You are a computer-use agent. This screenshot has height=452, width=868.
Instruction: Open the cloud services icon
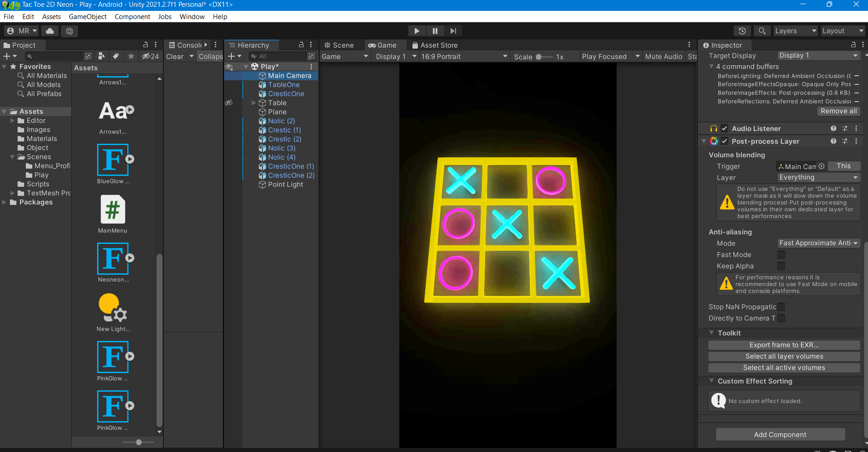[50, 31]
